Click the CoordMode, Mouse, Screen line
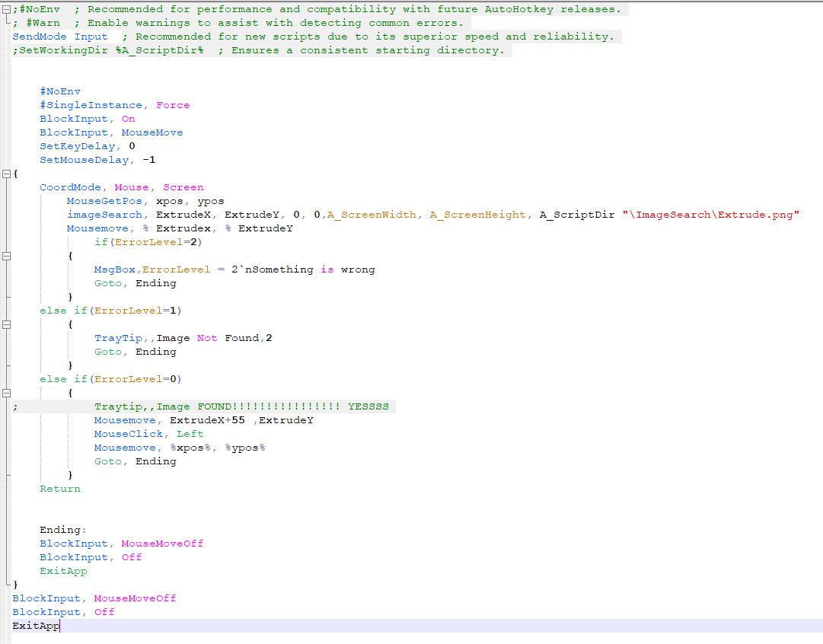The image size is (823, 644). pos(121,187)
